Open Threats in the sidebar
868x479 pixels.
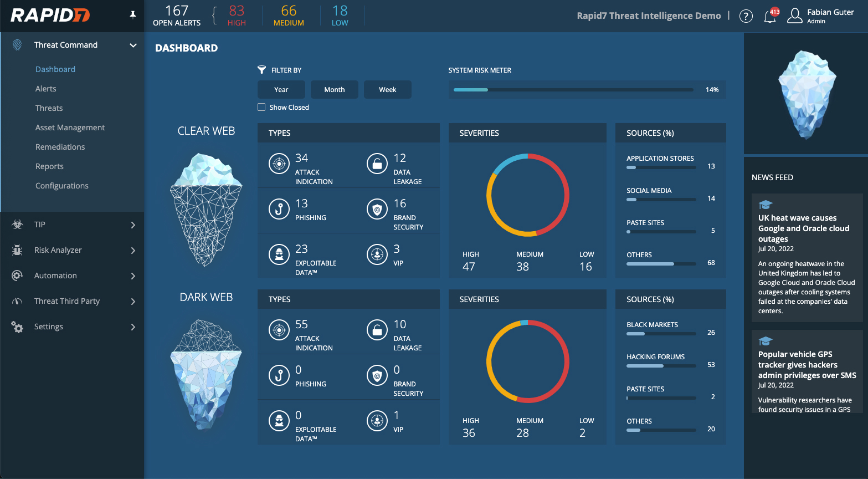click(49, 108)
